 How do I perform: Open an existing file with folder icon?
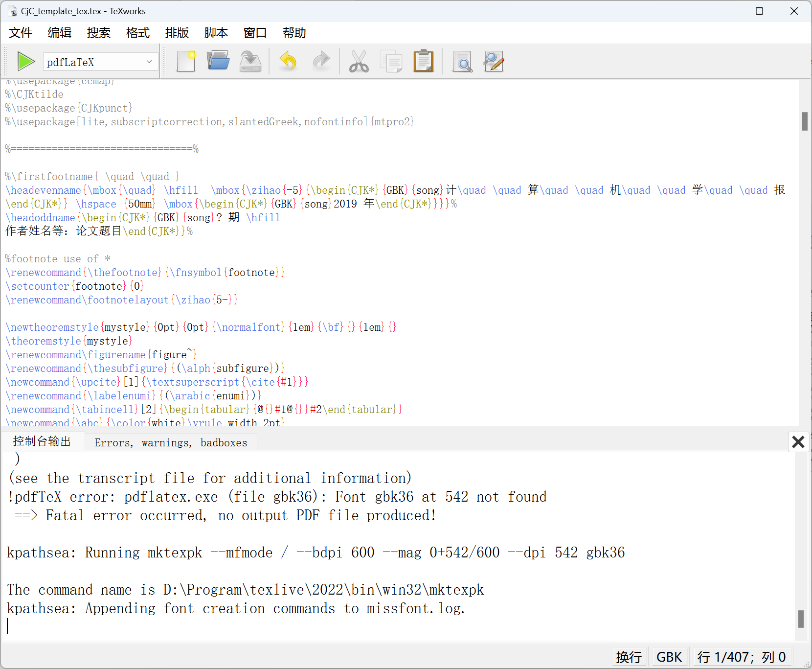(218, 62)
